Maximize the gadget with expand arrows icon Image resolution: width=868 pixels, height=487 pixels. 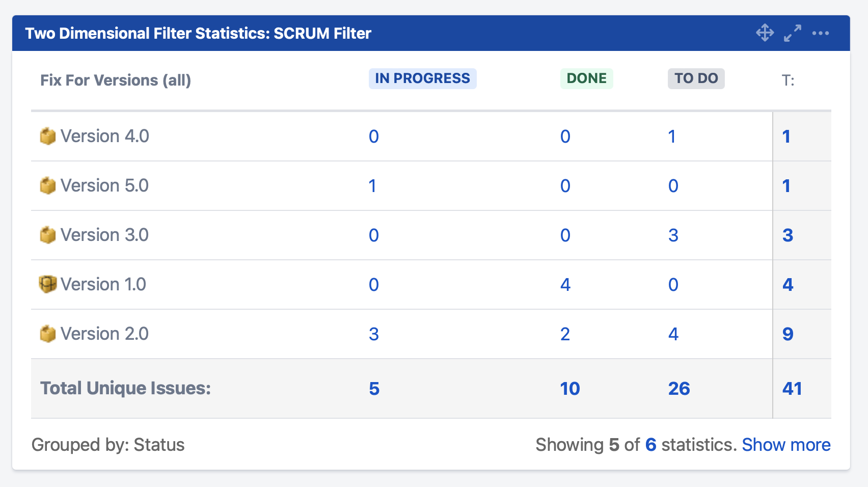pos(792,33)
